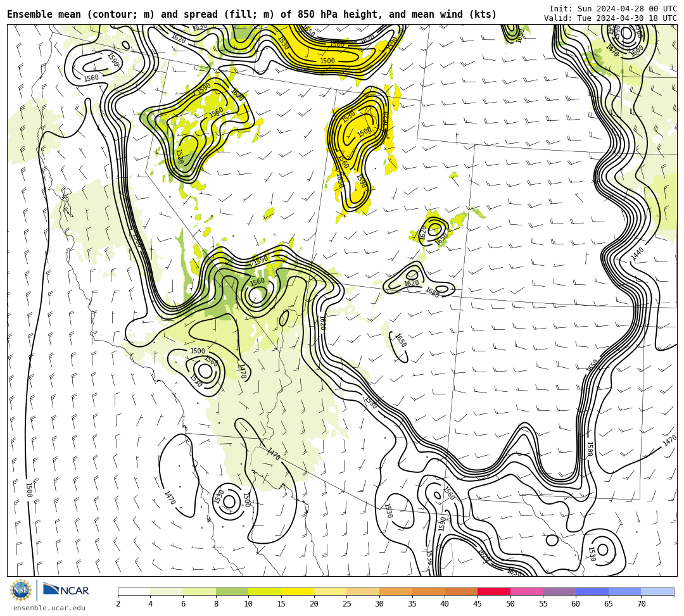Viewport: 684px width, 616px height.
Task: Pick the 35–40 m colorbar segment
Action: (428, 591)
